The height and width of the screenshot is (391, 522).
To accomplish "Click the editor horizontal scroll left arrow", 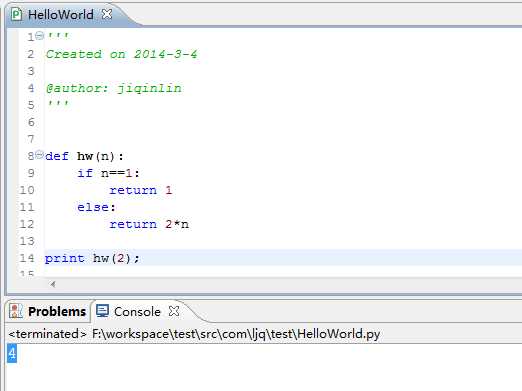I will coord(53,284).
